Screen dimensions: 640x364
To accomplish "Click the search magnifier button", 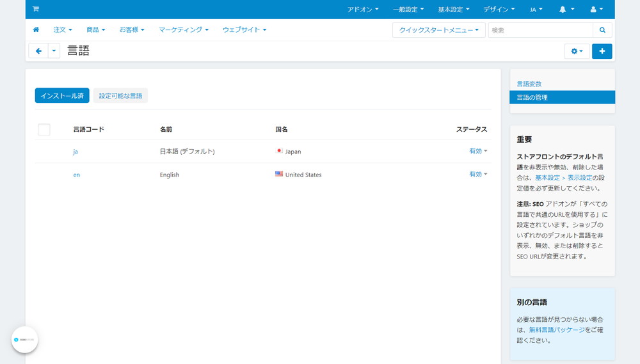I will pyautogui.click(x=602, y=30).
